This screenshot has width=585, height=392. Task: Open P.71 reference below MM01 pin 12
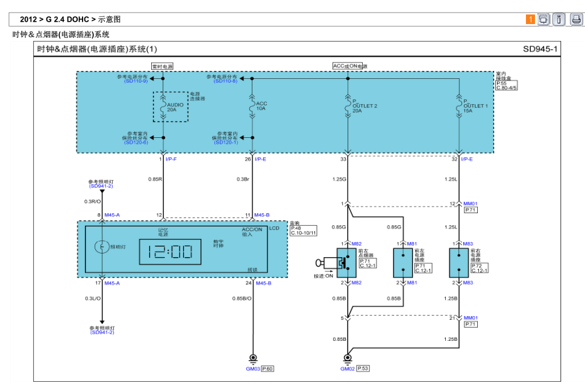coord(471,210)
